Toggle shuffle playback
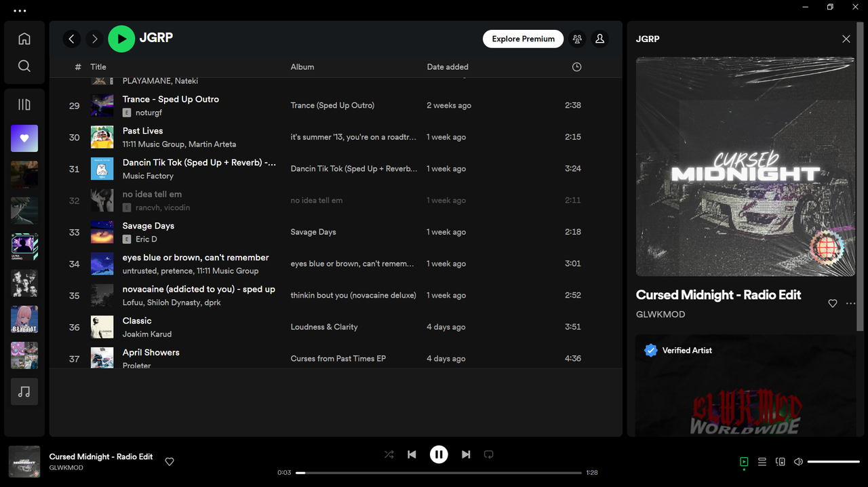 [389, 454]
